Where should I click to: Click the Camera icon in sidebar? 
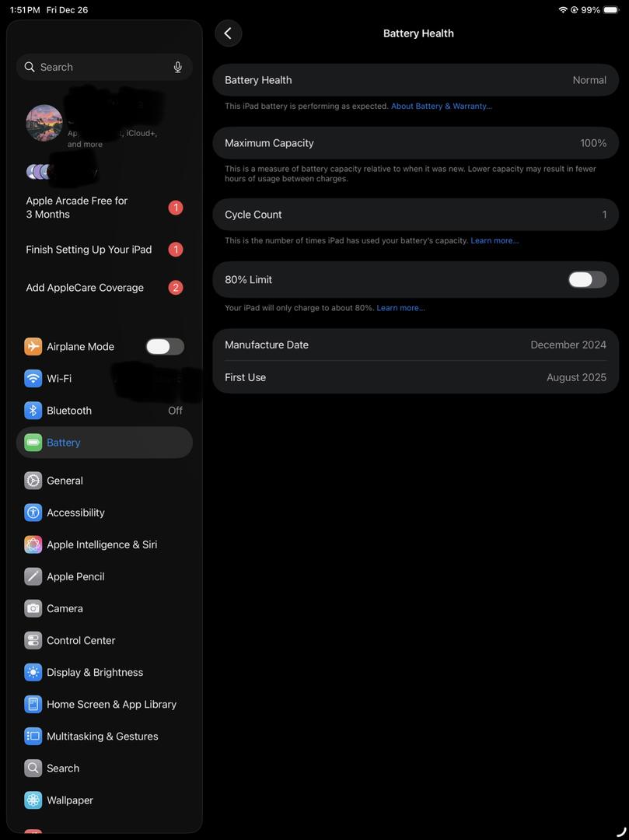pyautogui.click(x=33, y=608)
